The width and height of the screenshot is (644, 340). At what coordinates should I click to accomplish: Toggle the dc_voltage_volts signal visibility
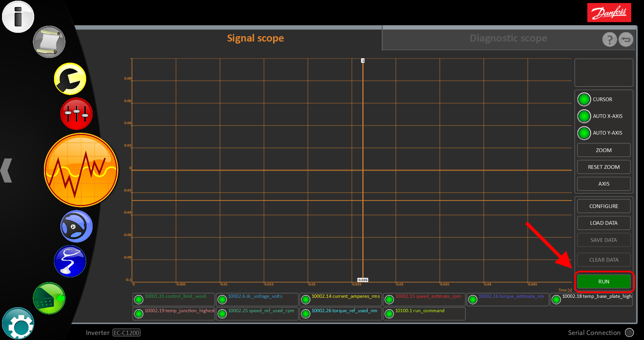tap(222, 299)
